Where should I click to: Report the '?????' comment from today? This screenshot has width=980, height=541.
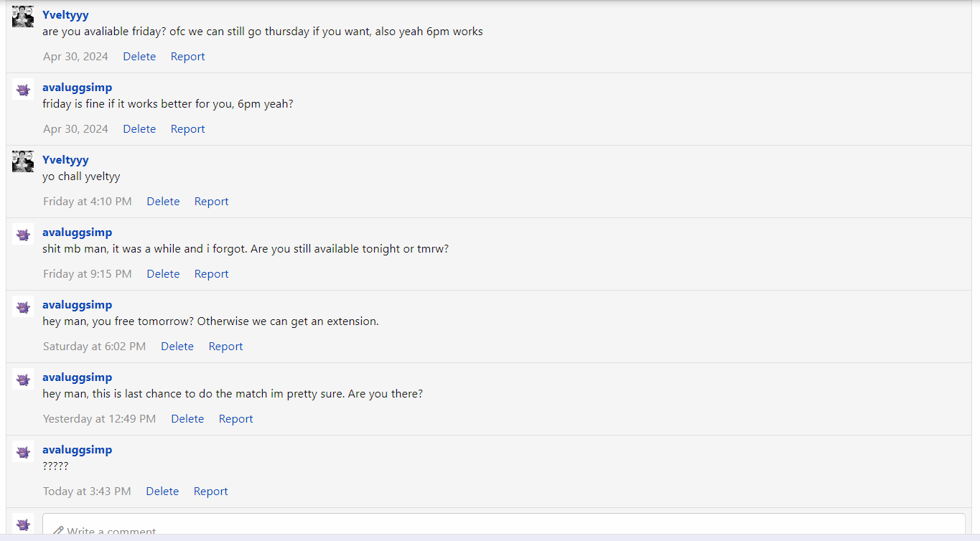point(210,491)
